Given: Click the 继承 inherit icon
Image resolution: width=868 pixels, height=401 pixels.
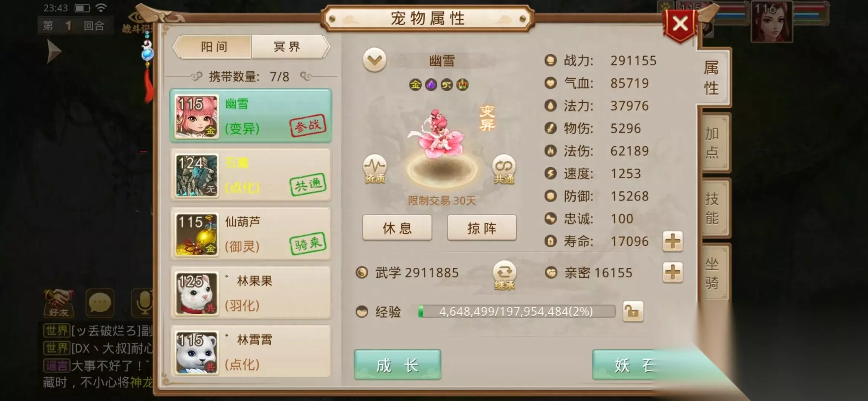Looking at the screenshot, I should (x=504, y=275).
